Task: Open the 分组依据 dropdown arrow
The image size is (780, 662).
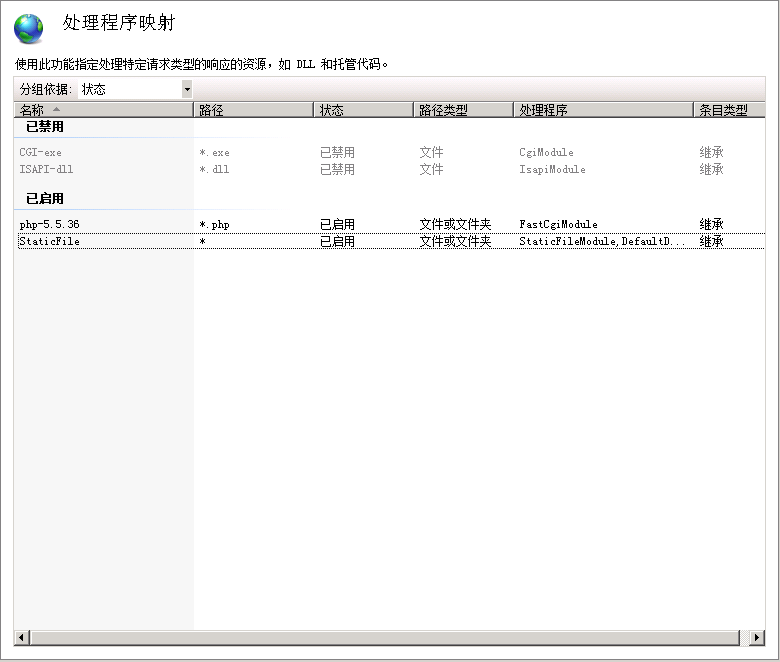Action: (x=186, y=89)
